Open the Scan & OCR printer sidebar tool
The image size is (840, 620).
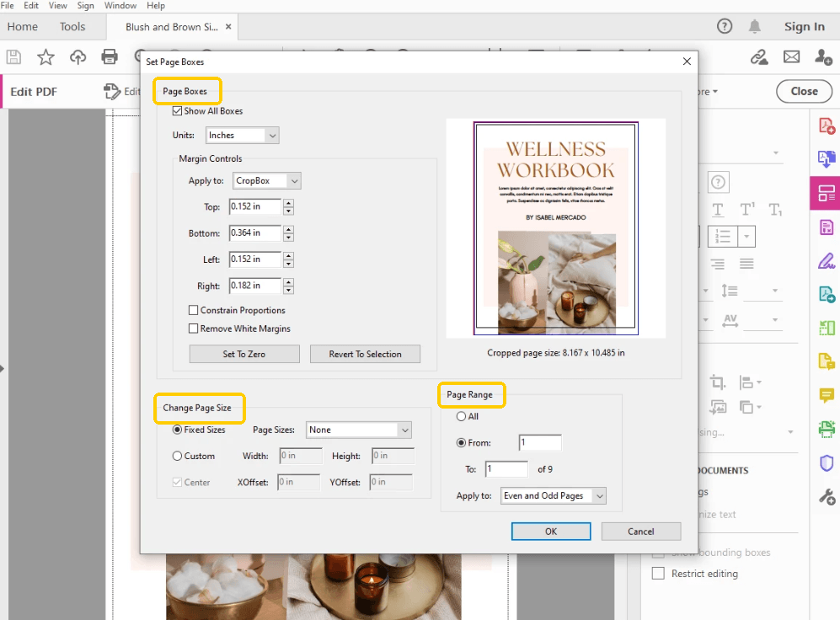(x=827, y=430)
